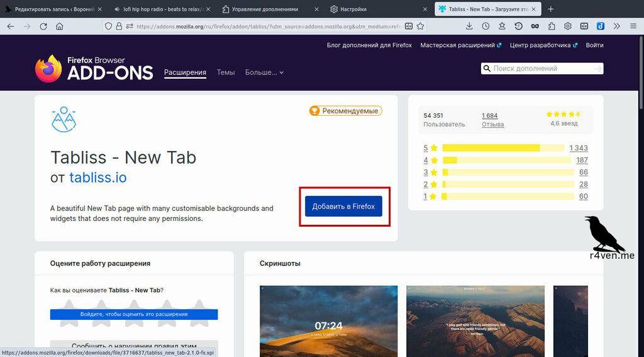Go to the browser home page
The width and height of the screenshot is (644, 357).
[60, 26]
